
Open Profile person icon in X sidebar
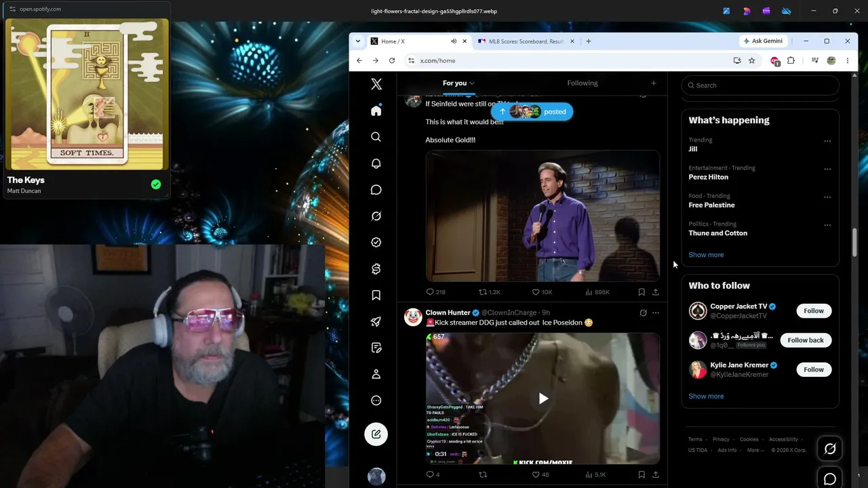point(376,374)
